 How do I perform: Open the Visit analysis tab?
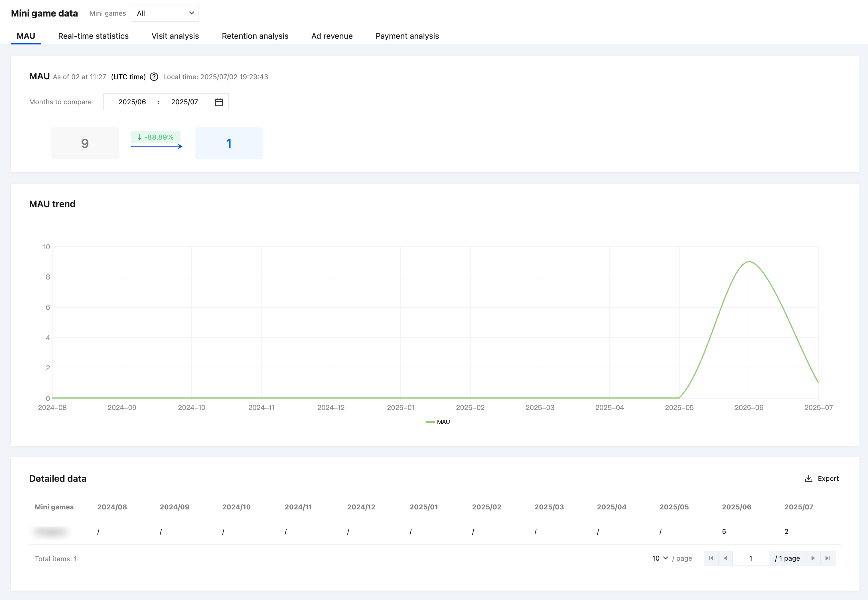point(175,36)
